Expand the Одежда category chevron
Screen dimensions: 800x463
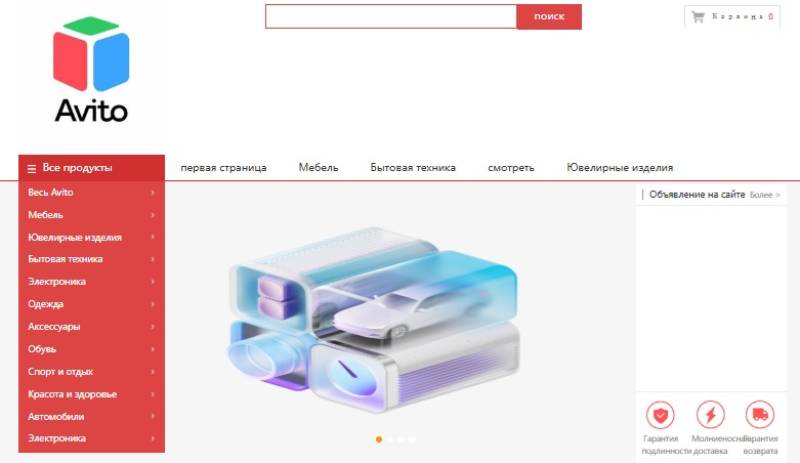coord(153,304)
